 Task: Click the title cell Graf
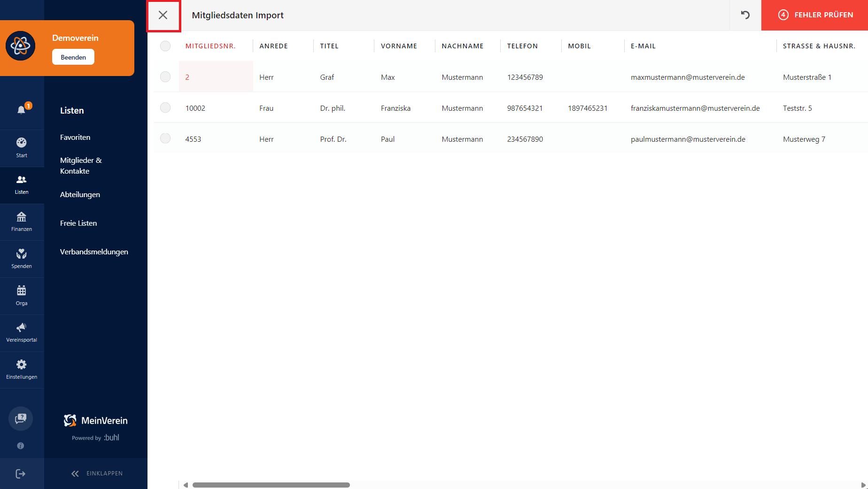coord(327,77)
